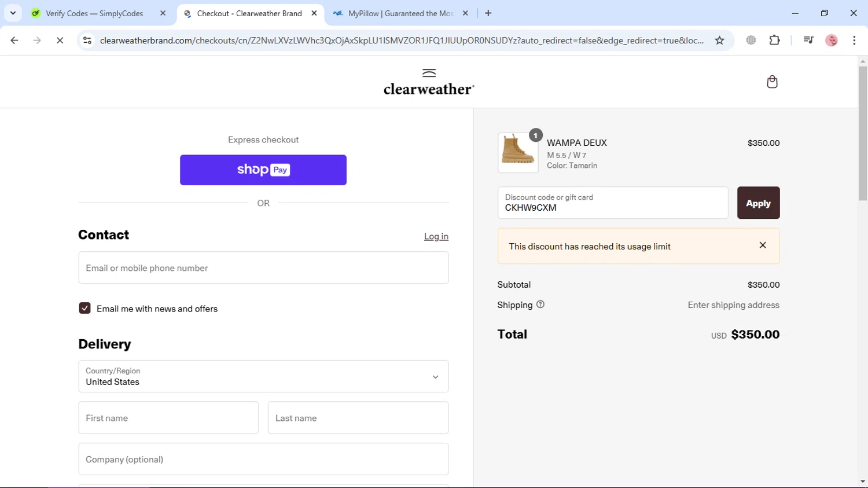Pay with Shop Pay express checkout
Image resolution: width=868 pixels, height=488 pixels.
click(x=263, y=170)
